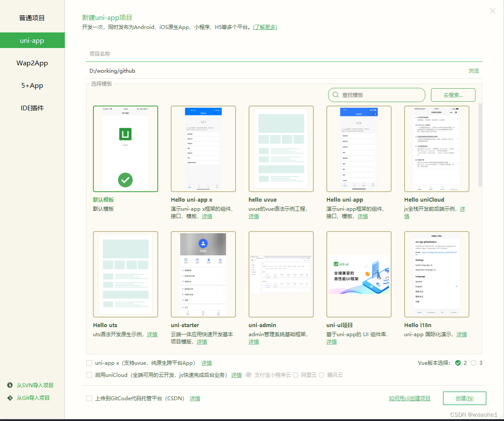The width and height of the screenshot is (504, 421).
Task: Click the search magnifier icon in template search
Action: [x=335, y=95]
